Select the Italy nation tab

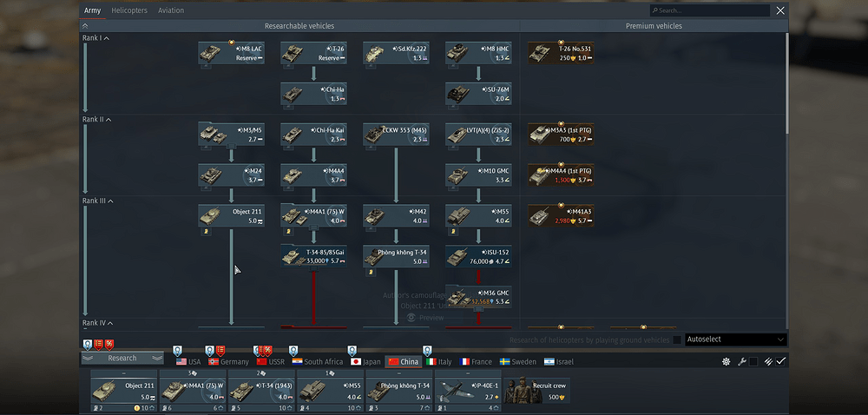[439, 361]
